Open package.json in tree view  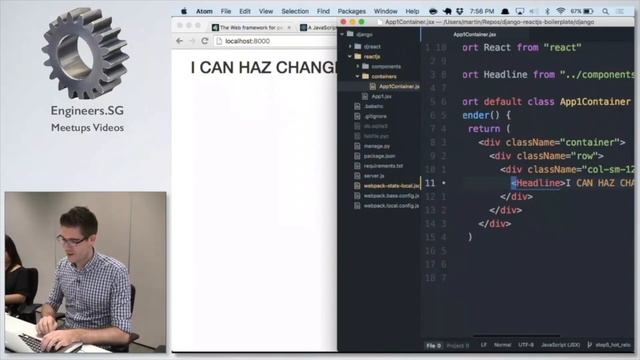coord(379,156)
